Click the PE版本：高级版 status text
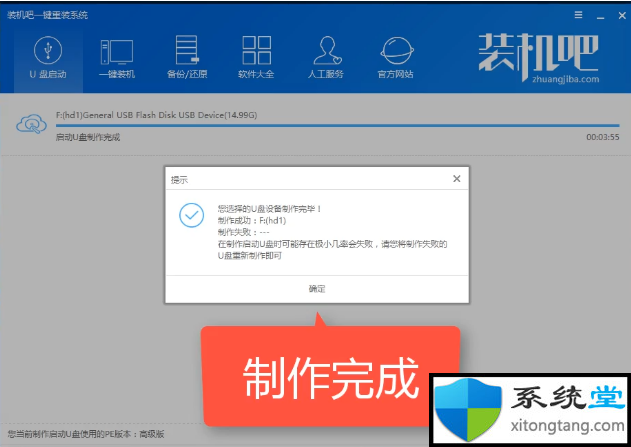This screenshot has height=447, width=631. click(86, 434)
